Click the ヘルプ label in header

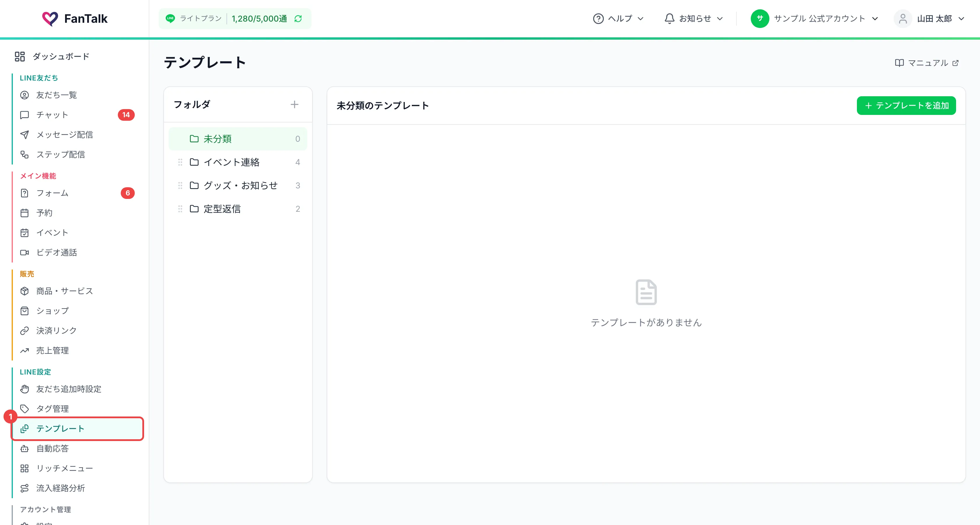(x=620, y=19)
